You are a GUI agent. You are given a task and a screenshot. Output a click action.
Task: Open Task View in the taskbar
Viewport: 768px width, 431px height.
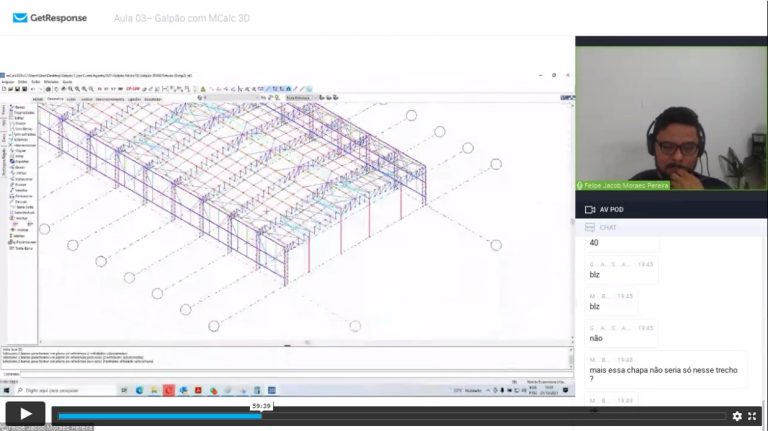coord(124,390)
